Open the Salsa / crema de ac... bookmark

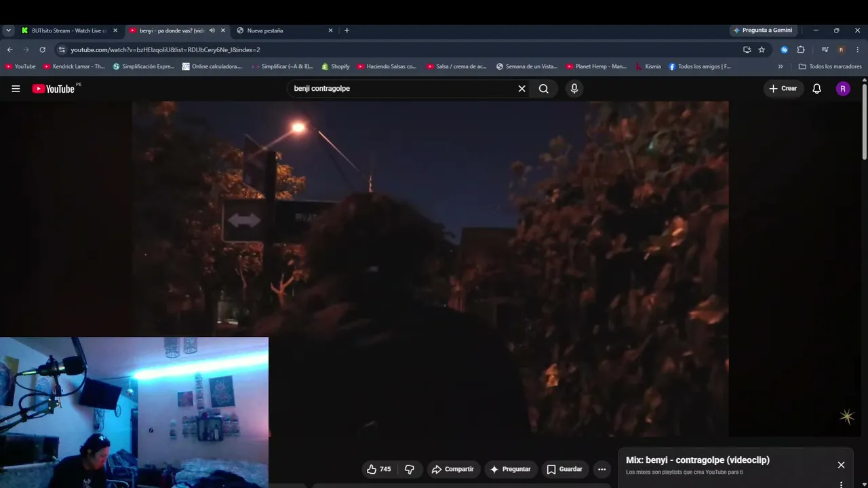point(457,66)
